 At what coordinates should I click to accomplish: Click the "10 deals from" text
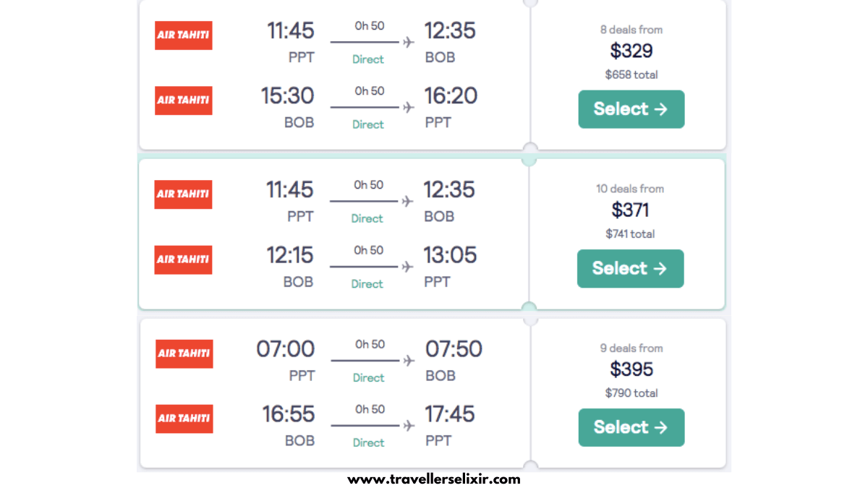coord(630,189)
